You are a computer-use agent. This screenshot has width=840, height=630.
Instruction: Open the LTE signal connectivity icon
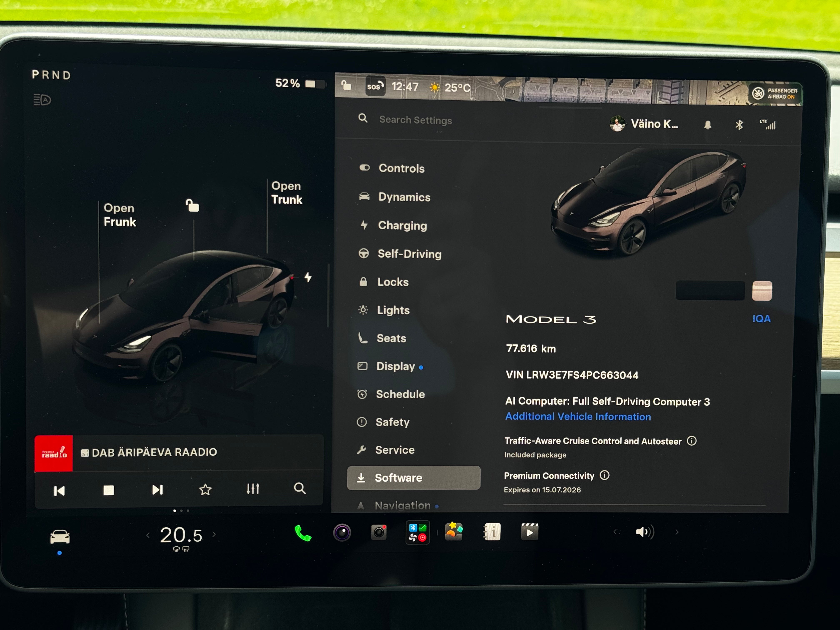coord(767,124)
